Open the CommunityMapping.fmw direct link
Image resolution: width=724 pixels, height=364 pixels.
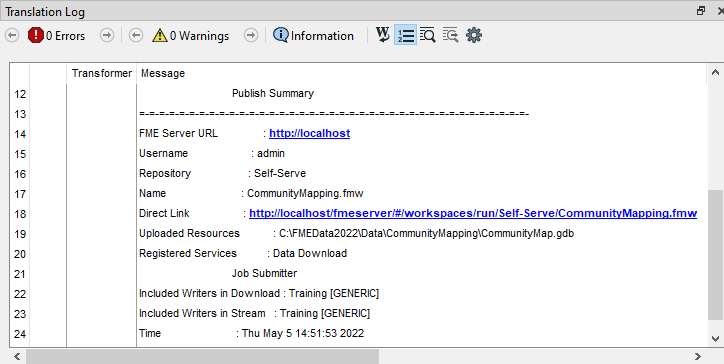473,213
